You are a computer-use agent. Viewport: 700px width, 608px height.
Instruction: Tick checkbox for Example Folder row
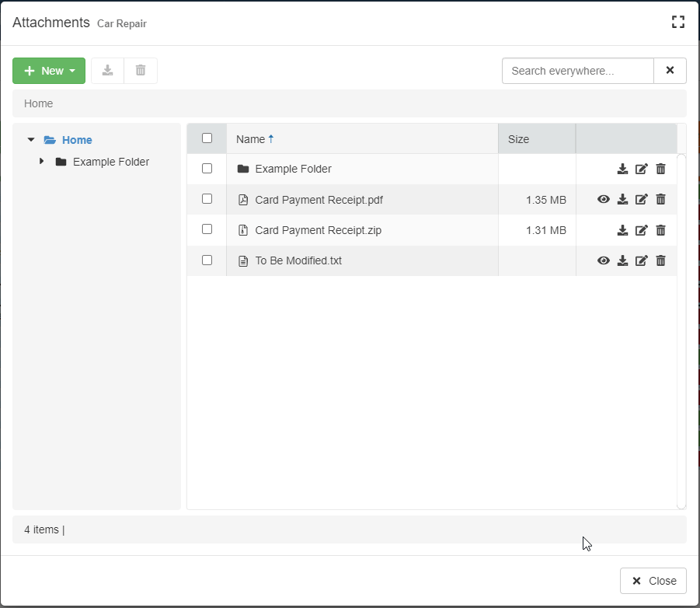point(207,168)
